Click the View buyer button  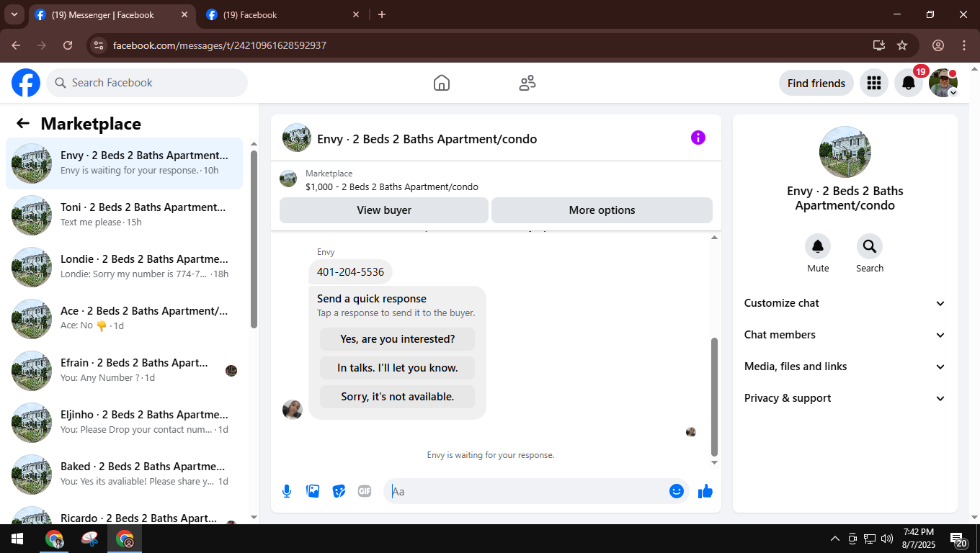point(384,210)
